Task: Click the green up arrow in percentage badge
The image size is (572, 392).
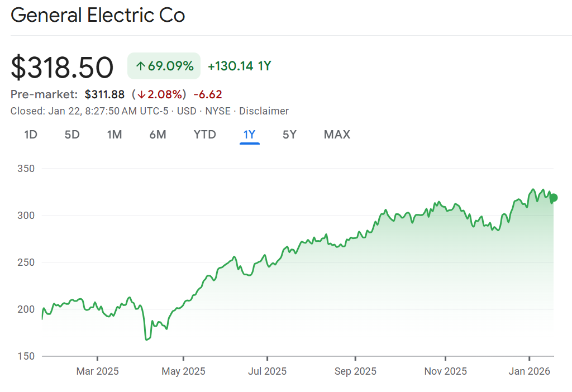Action: pos(140,66)
